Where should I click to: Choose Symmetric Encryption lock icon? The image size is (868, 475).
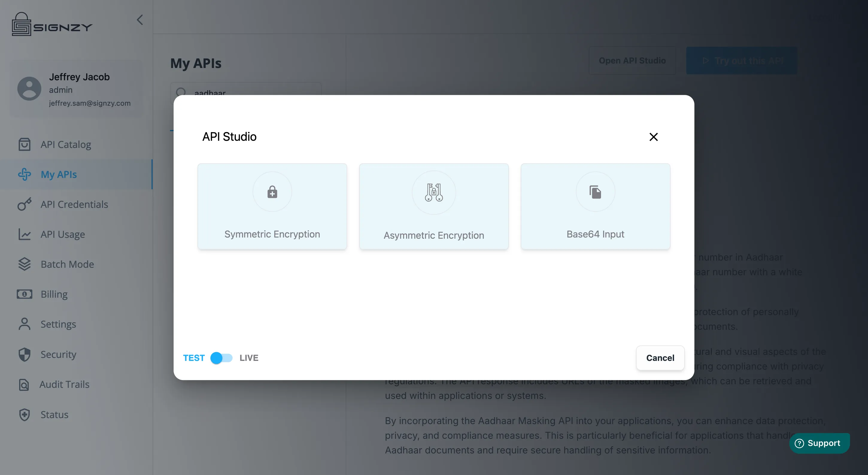click(272, 192)
